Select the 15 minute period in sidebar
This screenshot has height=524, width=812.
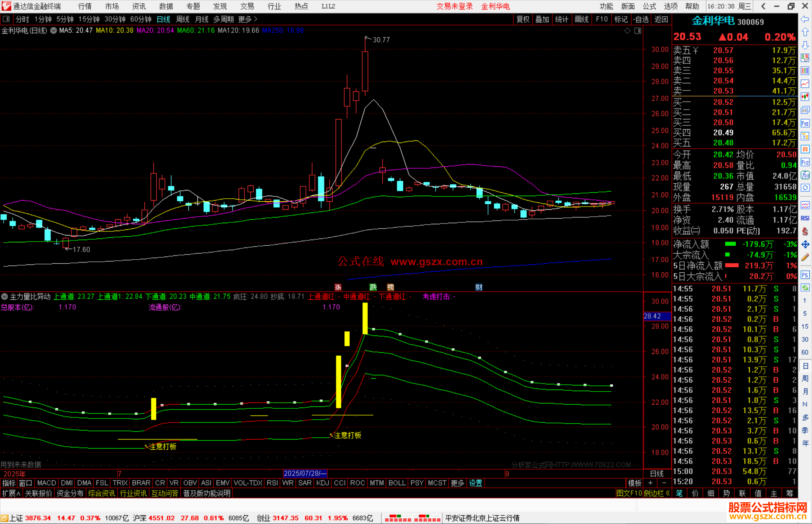tap(805, 326)
